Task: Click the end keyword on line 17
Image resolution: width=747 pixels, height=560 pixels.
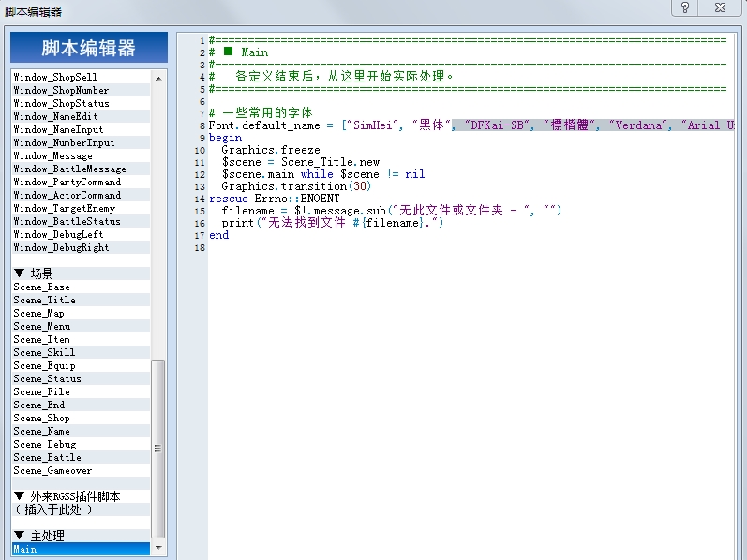Action: [x=218, y=235]
